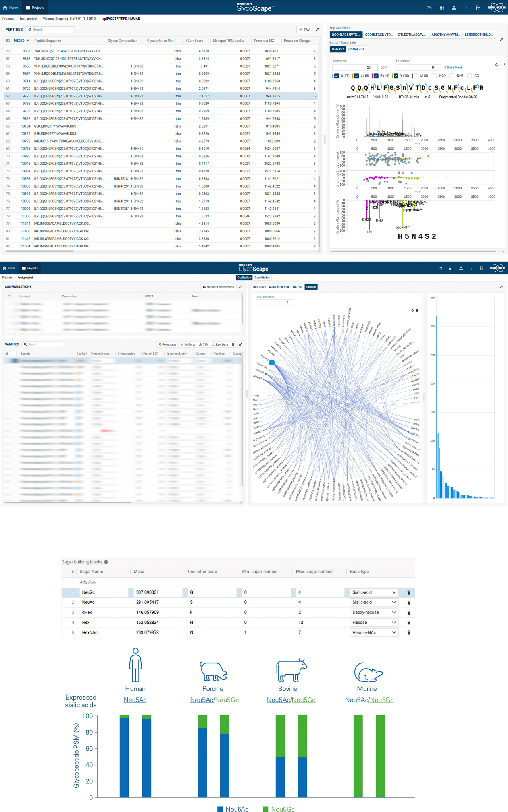The image size is (508, 812).
Task: Reset the spectrum view with refresh icon
Action: point(496,65)
